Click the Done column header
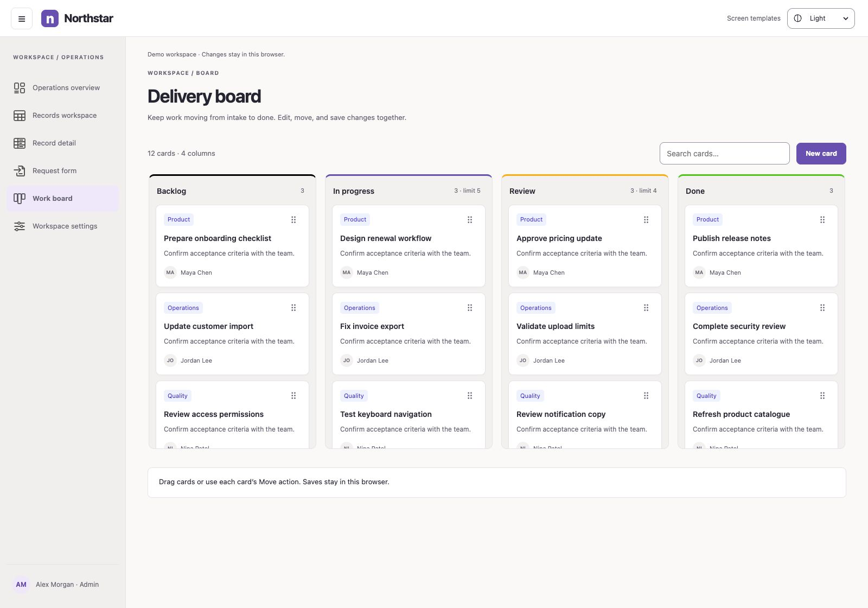 761,191
